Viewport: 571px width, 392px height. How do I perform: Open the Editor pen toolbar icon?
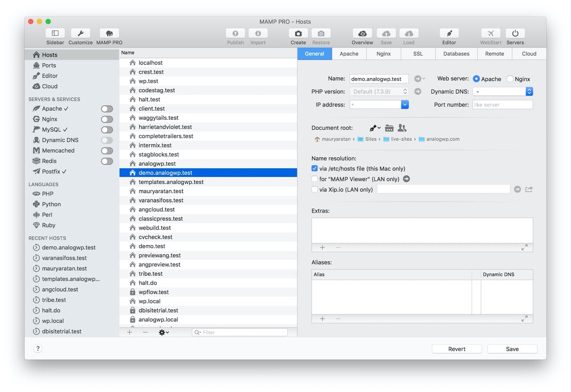(449, 33)
